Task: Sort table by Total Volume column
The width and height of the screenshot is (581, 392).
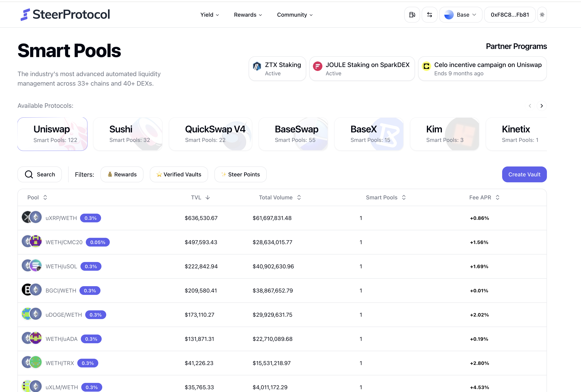Action: point(280,198)
